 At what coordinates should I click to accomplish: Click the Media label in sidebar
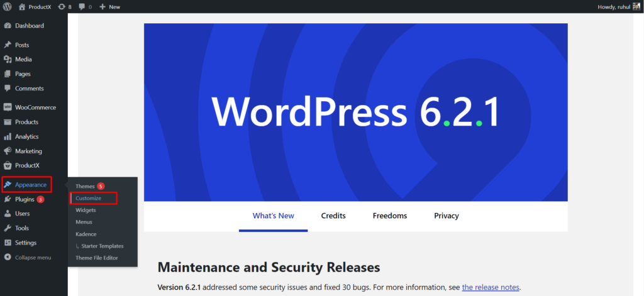click(23, 60)
